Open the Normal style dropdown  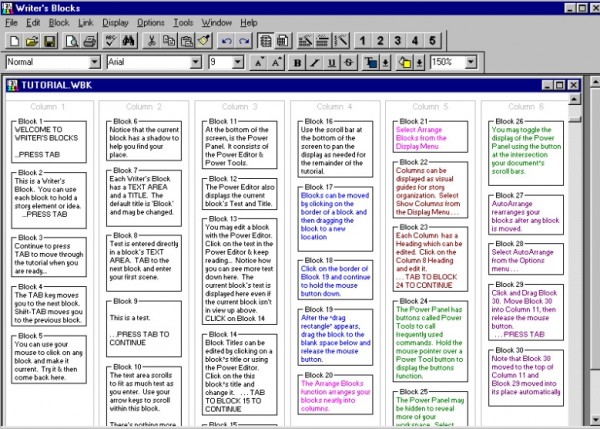tap(95, 62)
